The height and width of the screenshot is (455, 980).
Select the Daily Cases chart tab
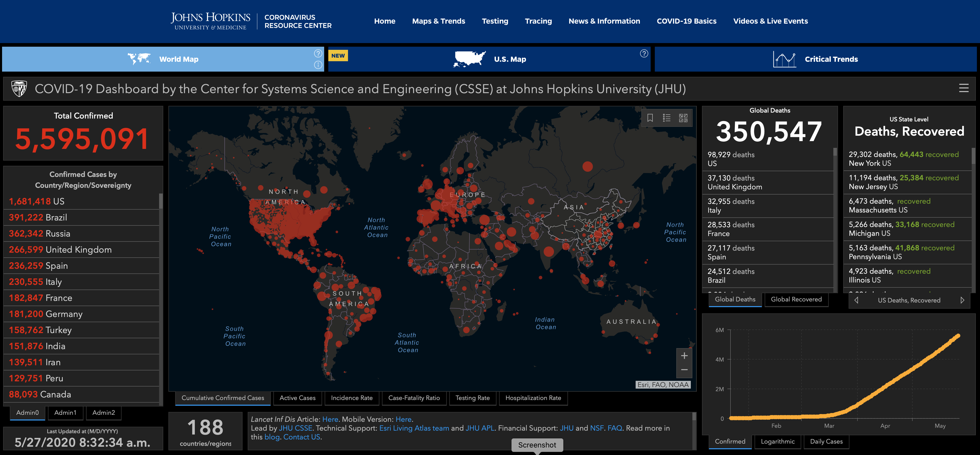click(x=826, y=442)
